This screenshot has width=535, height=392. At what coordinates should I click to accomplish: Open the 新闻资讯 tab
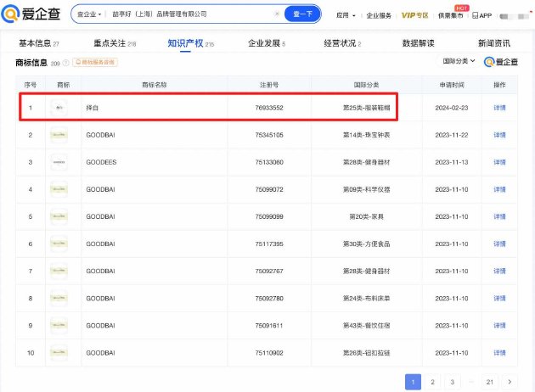[x=494, y=43]
